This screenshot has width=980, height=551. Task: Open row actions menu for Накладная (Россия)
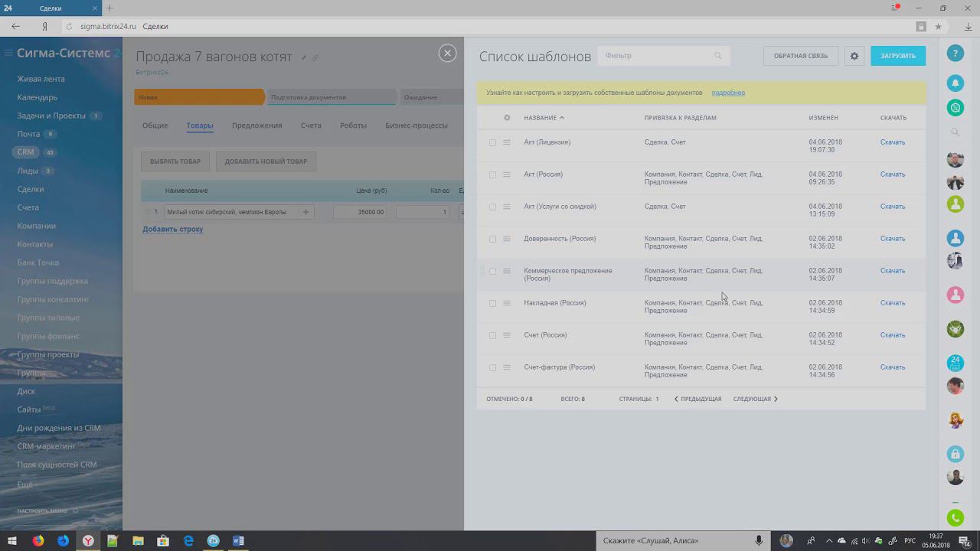tap(507, 303)
